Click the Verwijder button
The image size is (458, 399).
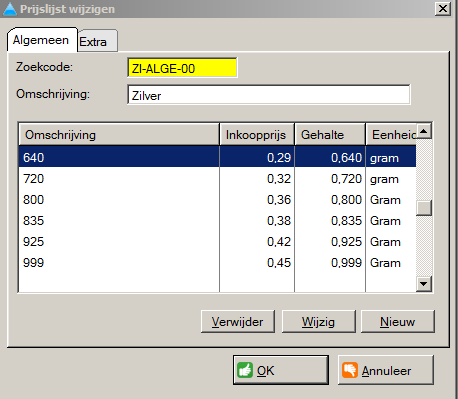238,322
